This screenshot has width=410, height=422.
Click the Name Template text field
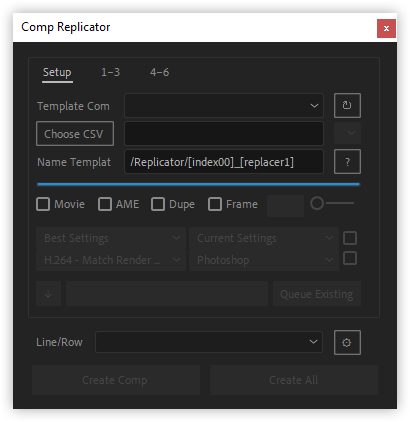click(x=224, y=162)
